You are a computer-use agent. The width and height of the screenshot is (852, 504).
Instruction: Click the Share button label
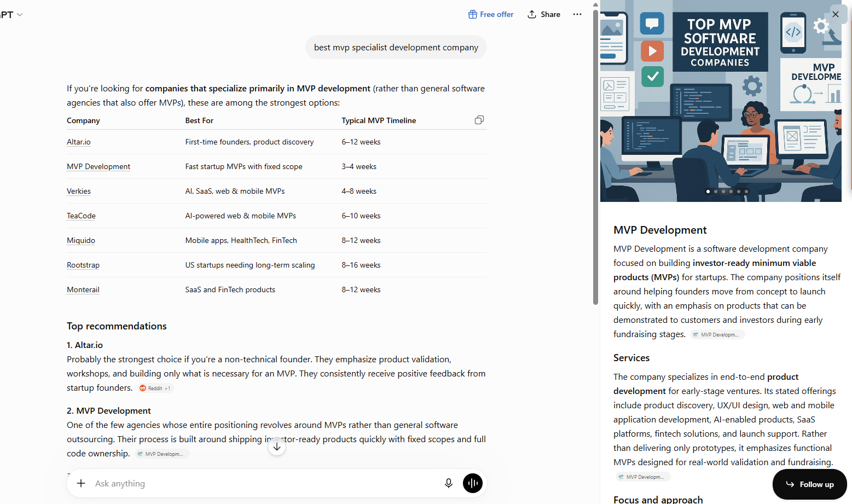click(550, 14)
